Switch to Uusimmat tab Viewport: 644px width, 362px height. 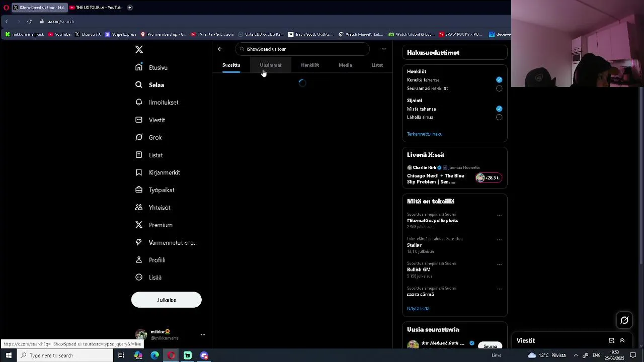click(x=271, y=65)
